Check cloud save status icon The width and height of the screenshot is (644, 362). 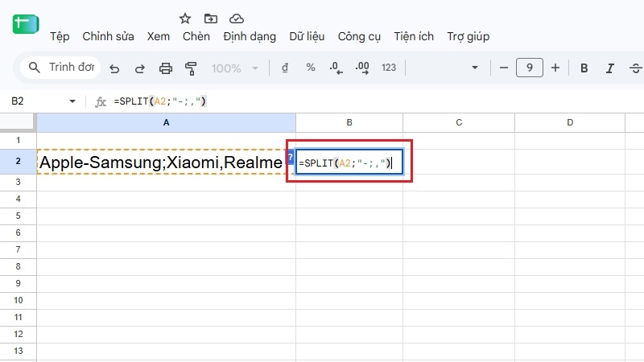pyautogui.click(x=236, y=19)
